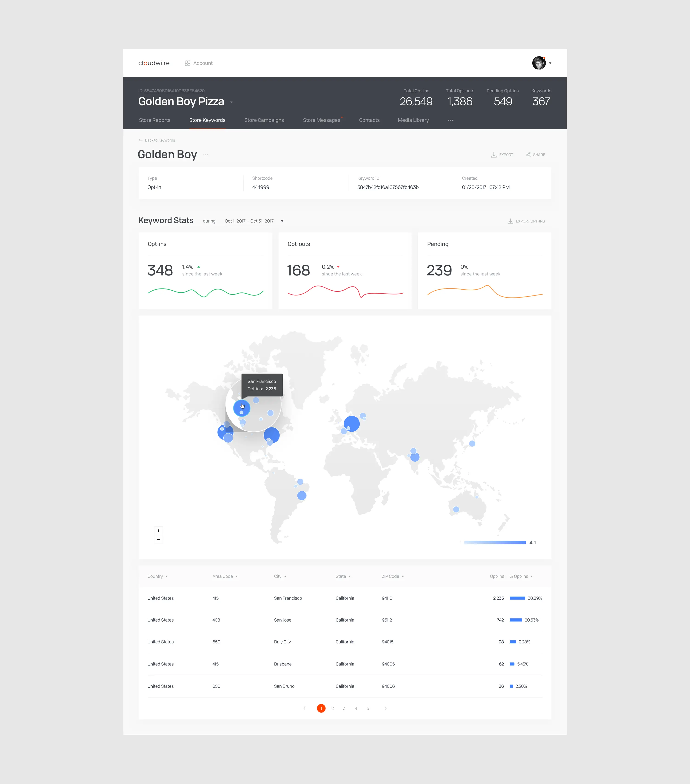The width and height of the screenshot is (690, 784).
Task: Click the Share icon
Action: point(528,155)
